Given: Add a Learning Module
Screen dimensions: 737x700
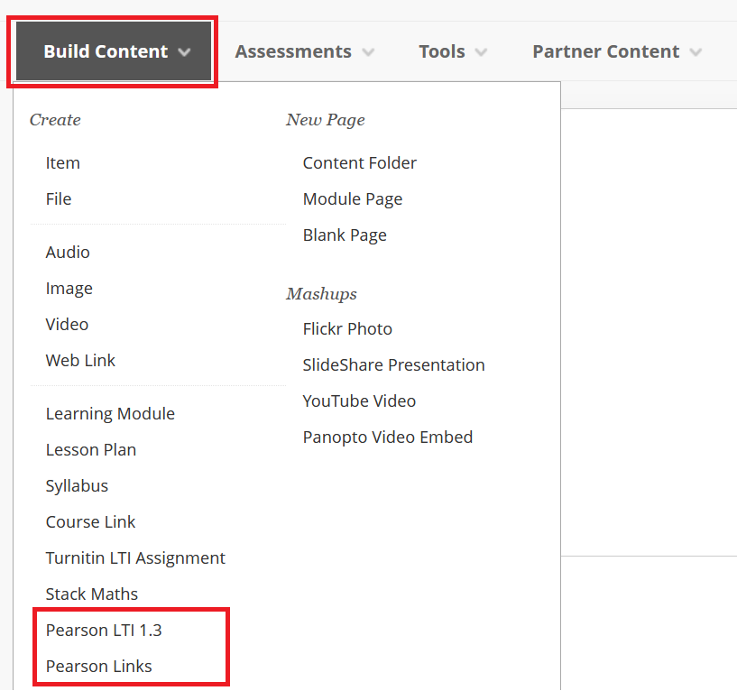Looking at the screenshot, I should [110, 414].
